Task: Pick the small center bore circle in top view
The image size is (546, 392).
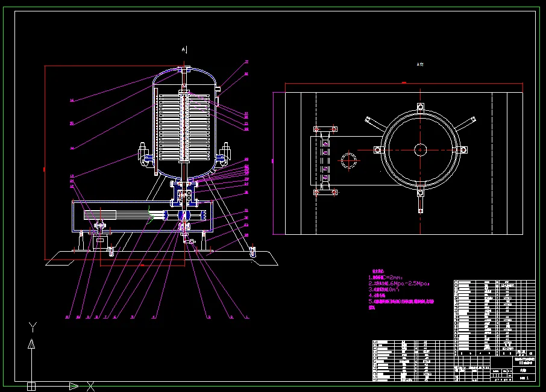Action: click(x=421, y=149)
